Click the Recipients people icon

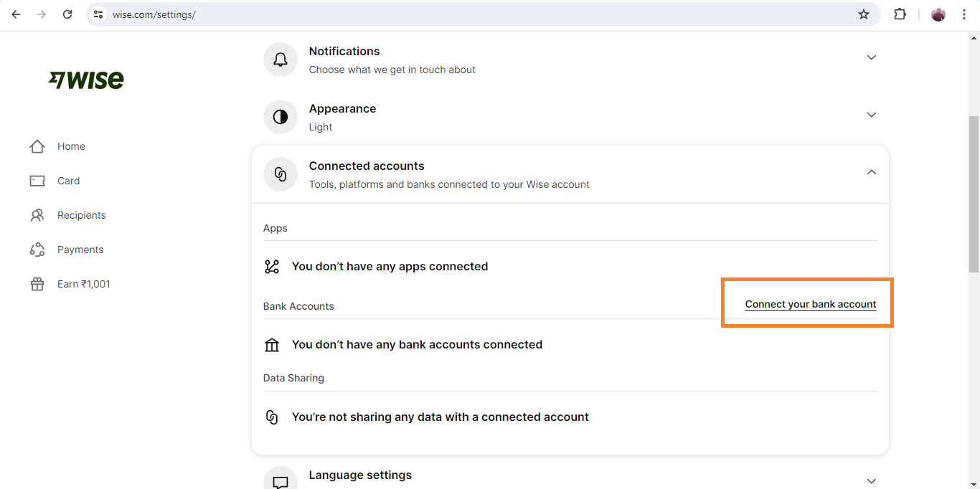(x=37, y=215)
